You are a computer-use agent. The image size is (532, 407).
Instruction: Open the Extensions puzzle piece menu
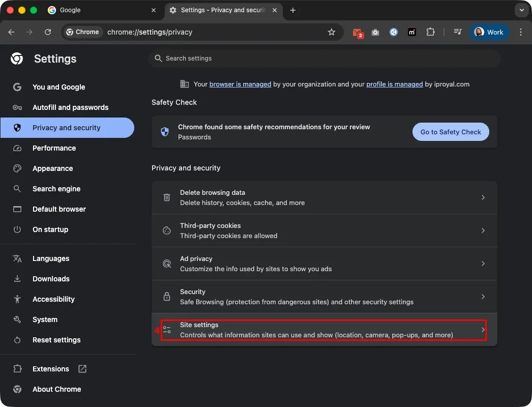pyautogui.click(x=430, y=32)
